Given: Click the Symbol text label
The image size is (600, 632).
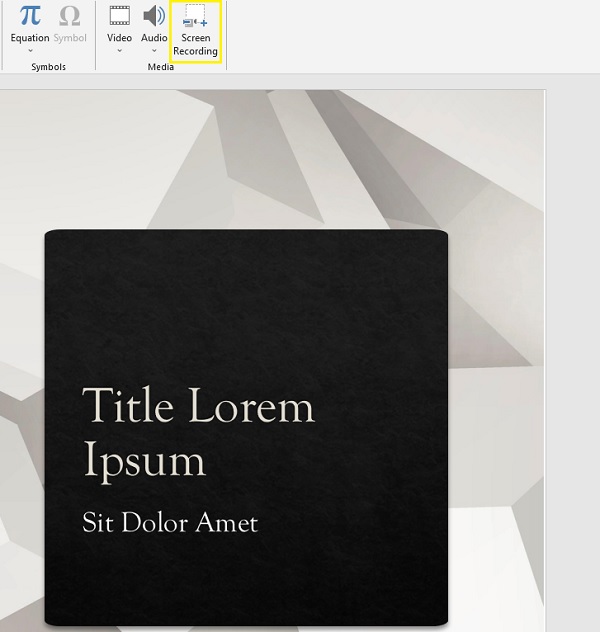Looking at the screenshot, I should pos(70,38).
